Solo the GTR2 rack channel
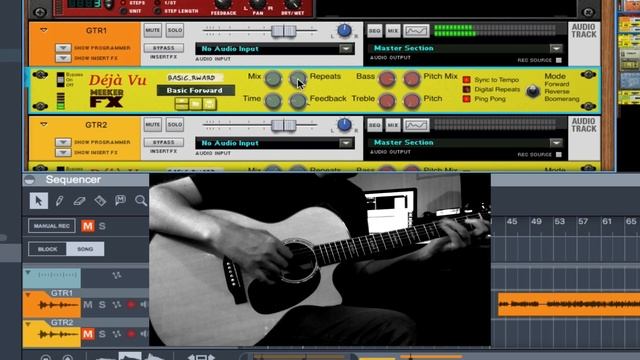 point(175,125)
